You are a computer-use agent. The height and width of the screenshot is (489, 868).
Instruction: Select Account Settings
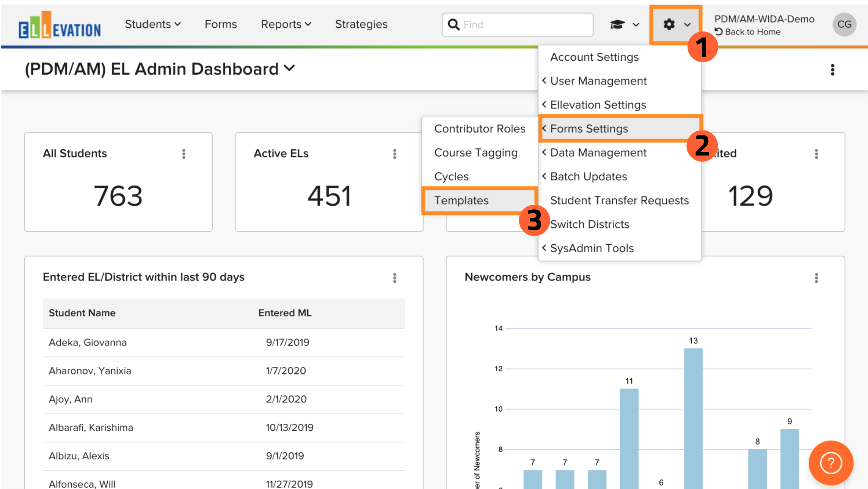tap(620, 57)
